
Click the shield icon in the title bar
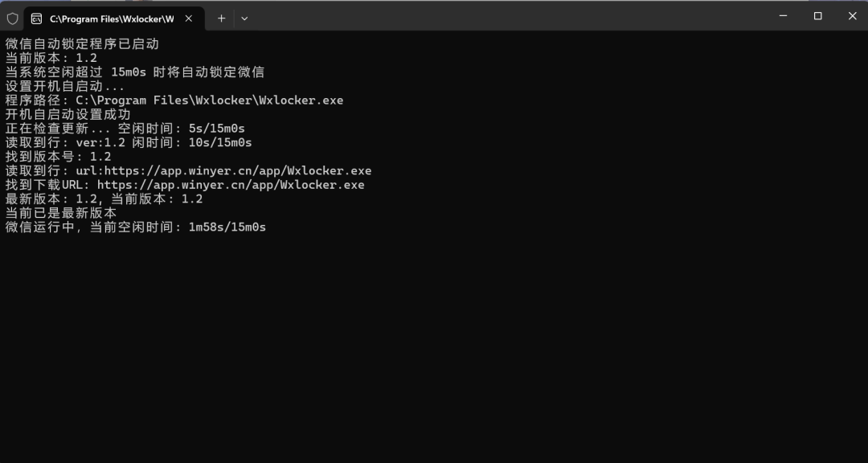(x=12, y=18)
